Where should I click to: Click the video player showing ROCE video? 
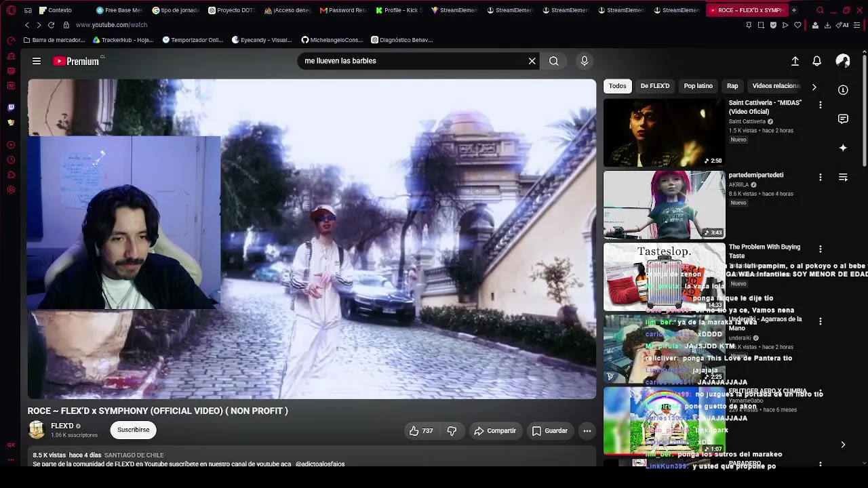point(312,239)
